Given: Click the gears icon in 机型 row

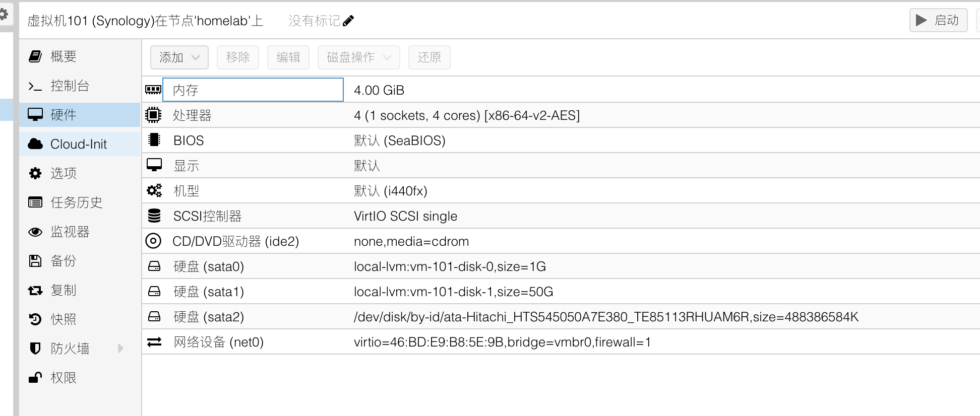Looking at the screenshot, I should tap(154, 190).
